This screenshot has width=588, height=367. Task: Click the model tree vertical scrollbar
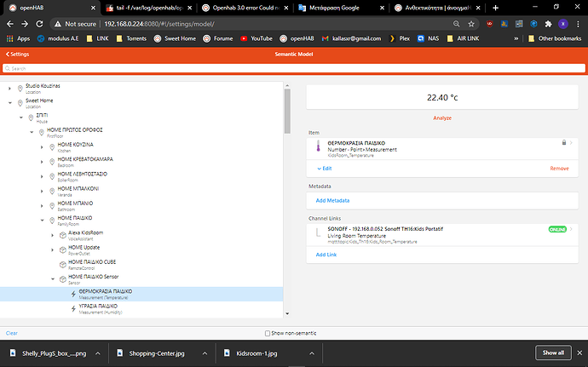[287, 111]
